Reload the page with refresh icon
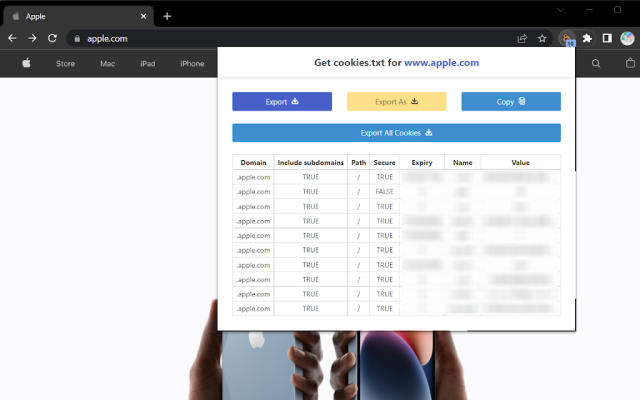Image resolution: width=640 pixels, height=400 pixels. pos(52,38)
